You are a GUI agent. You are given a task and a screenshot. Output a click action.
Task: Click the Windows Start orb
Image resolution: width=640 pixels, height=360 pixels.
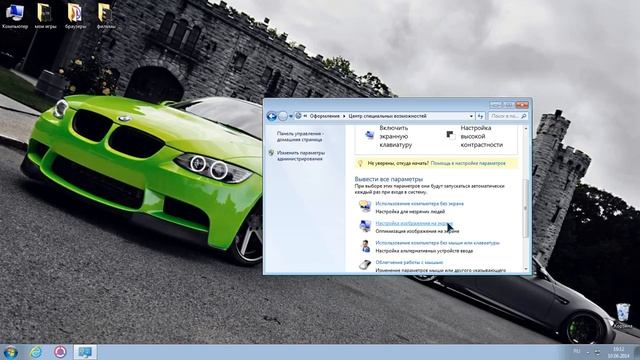tap(10, 352)
